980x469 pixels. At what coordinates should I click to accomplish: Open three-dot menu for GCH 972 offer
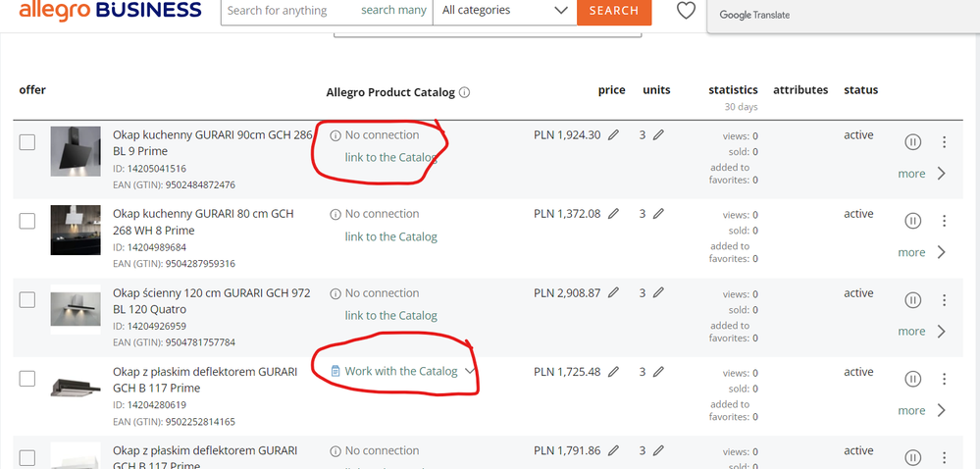coord(944,300)
